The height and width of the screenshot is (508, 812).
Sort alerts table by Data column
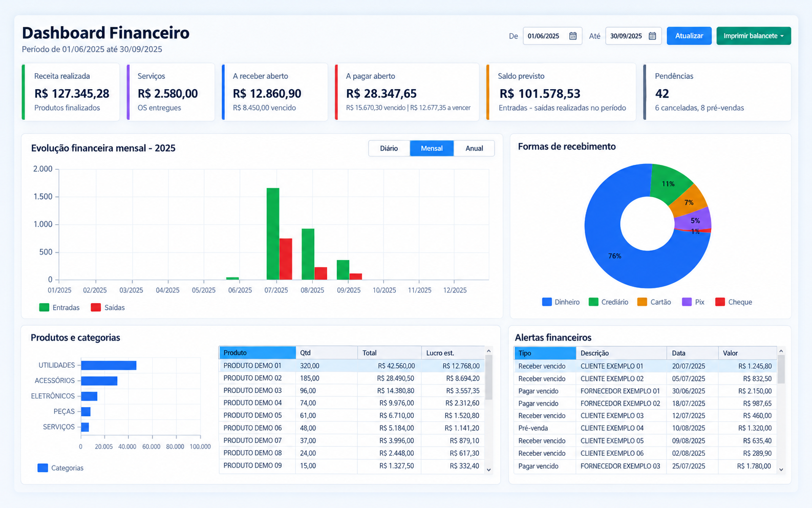693,353
